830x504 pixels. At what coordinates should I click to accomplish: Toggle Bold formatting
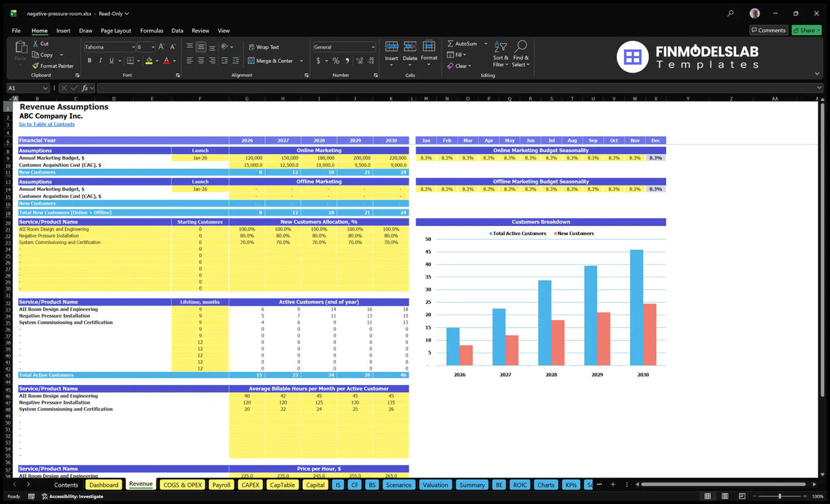[x=89, y=61]
